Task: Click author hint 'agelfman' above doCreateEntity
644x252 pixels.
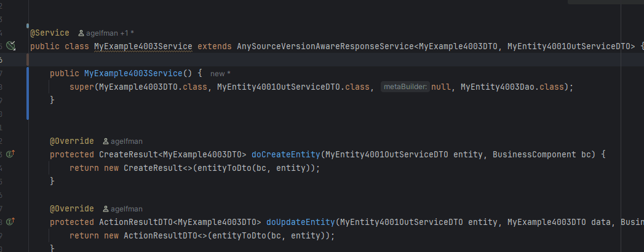Action: [x=122, y=141]
